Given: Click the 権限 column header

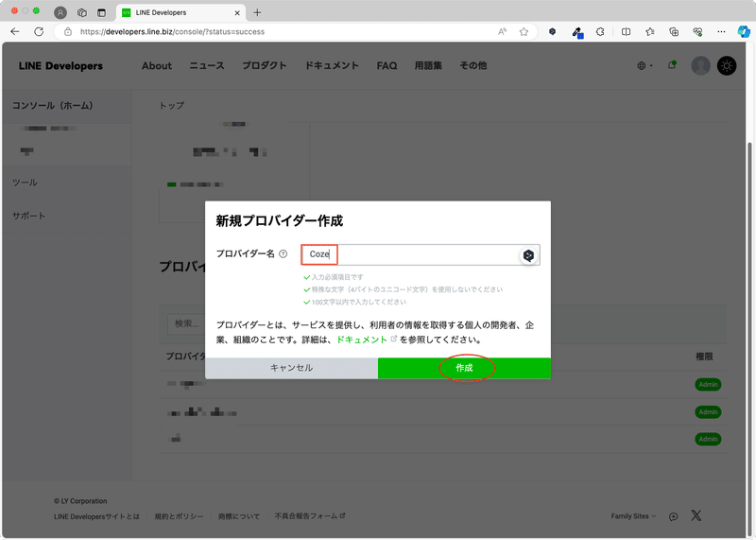Looking at the screenshot, I should point(704,357).
